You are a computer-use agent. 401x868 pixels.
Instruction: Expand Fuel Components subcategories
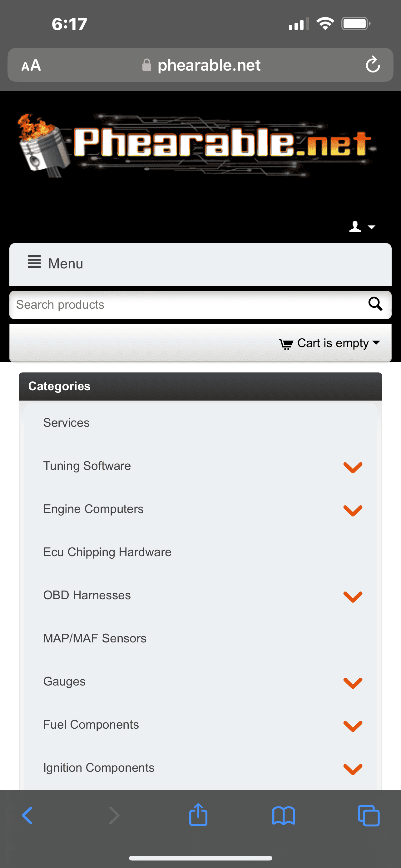pyautogui.click(x=353, y=726)
